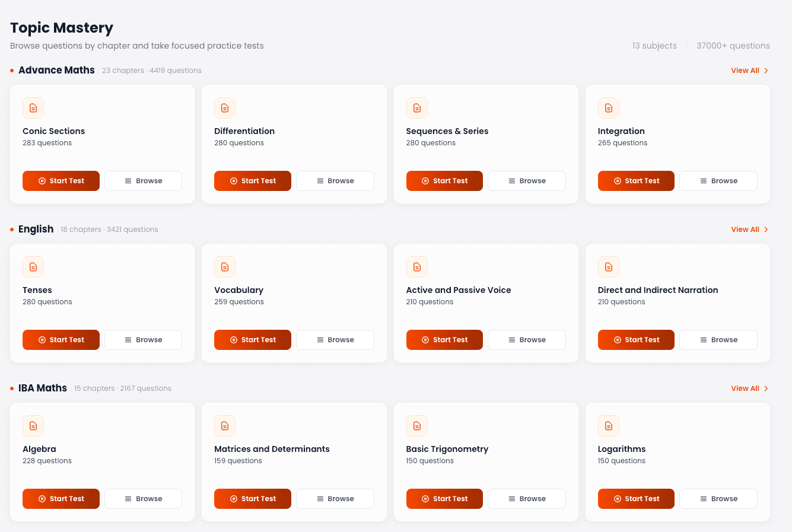Start Test for Matrices and Determinants

click(253, 499)
